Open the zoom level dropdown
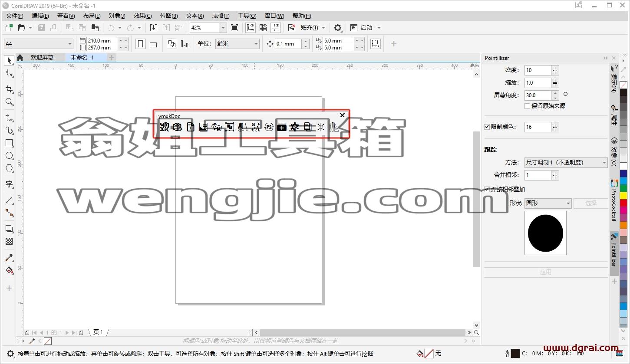This screenshot has height=364, width=630. (223, 28)
